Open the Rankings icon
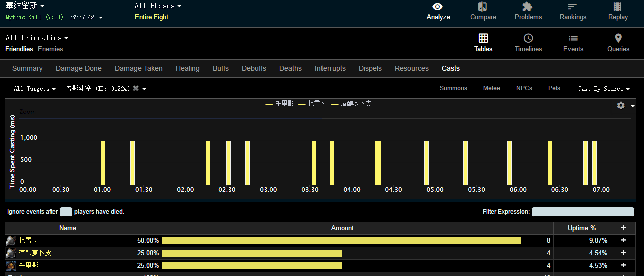 (x=573, y=7)
